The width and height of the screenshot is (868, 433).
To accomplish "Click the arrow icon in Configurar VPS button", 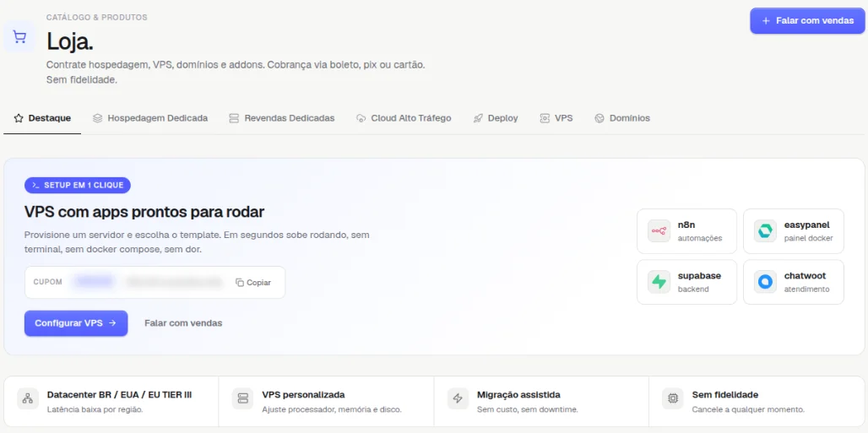I will tap(112, 322).
